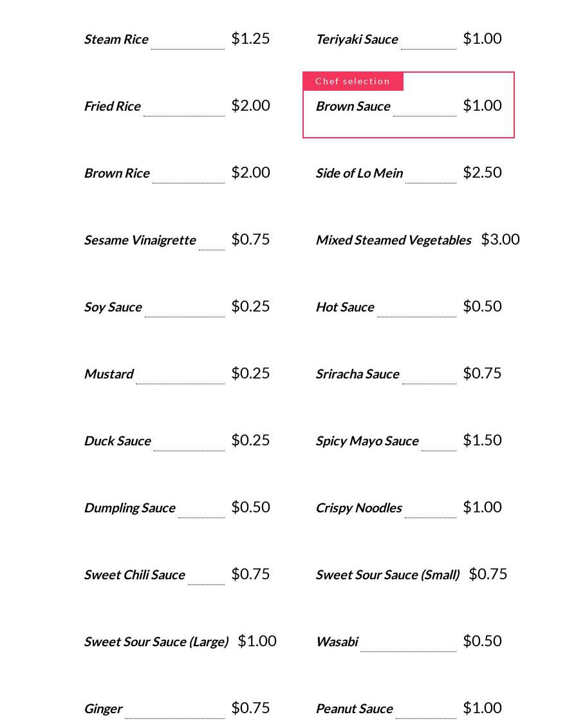Screen dimensions: 585x728
Task: Pick the Sriracha Sauce entry
Action: [x=358, y=374]
